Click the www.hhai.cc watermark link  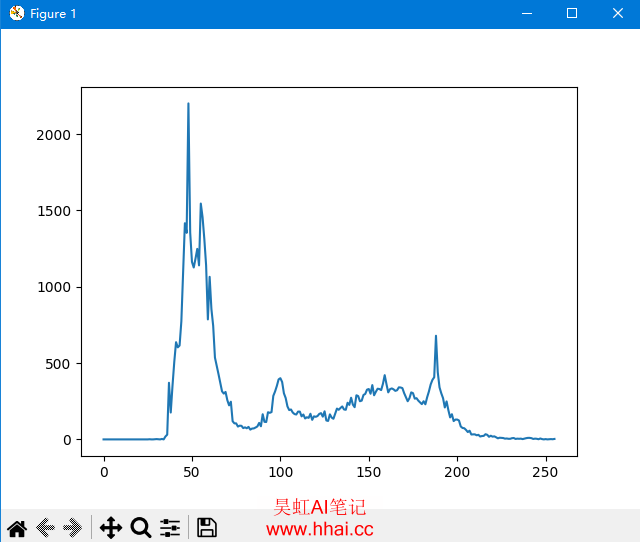tap(320, 530)
